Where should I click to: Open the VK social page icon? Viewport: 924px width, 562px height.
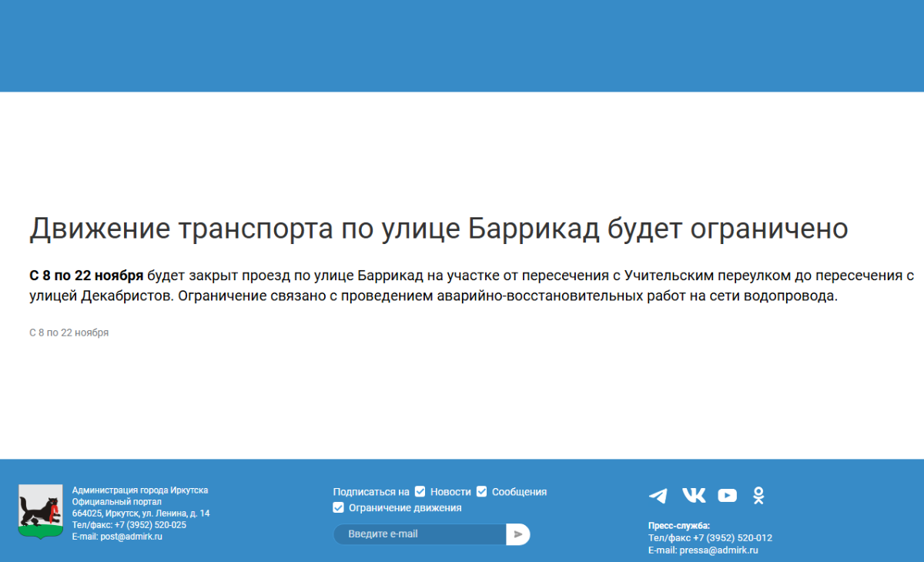pyautogui.click(x=693, y=495)
